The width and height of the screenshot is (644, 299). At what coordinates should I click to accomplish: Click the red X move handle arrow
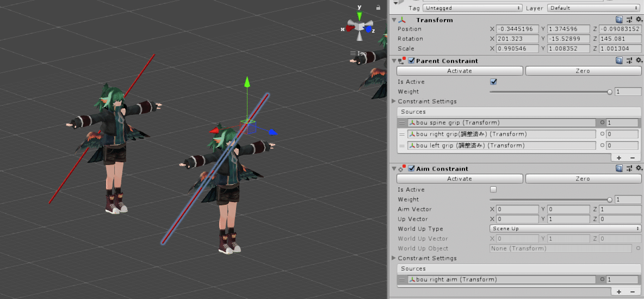(214, 131)
